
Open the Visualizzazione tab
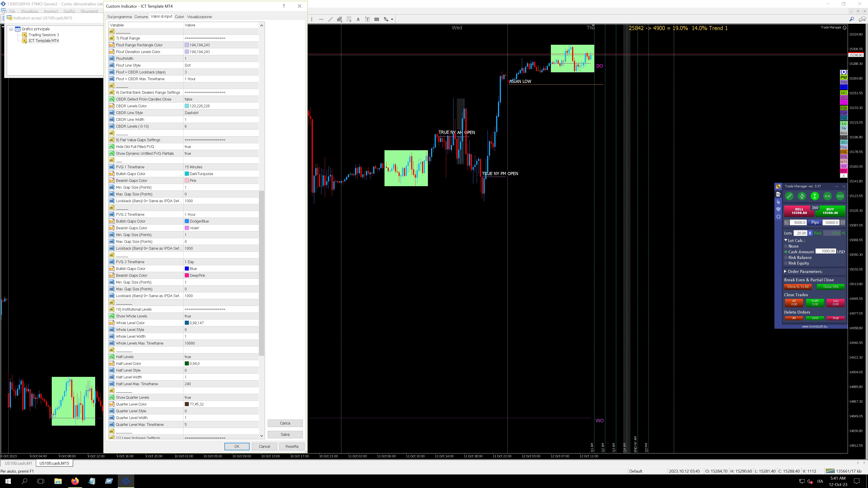tap(199, 16)
